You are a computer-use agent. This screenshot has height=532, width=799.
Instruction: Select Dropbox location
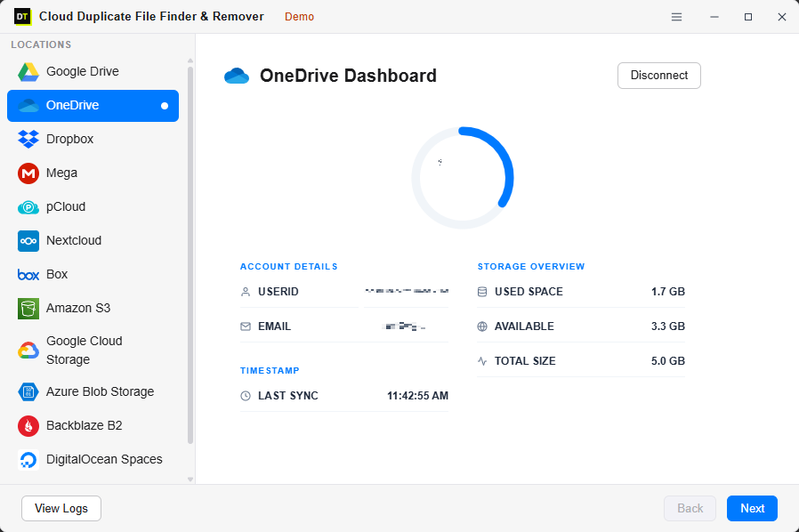pos(93,139)
